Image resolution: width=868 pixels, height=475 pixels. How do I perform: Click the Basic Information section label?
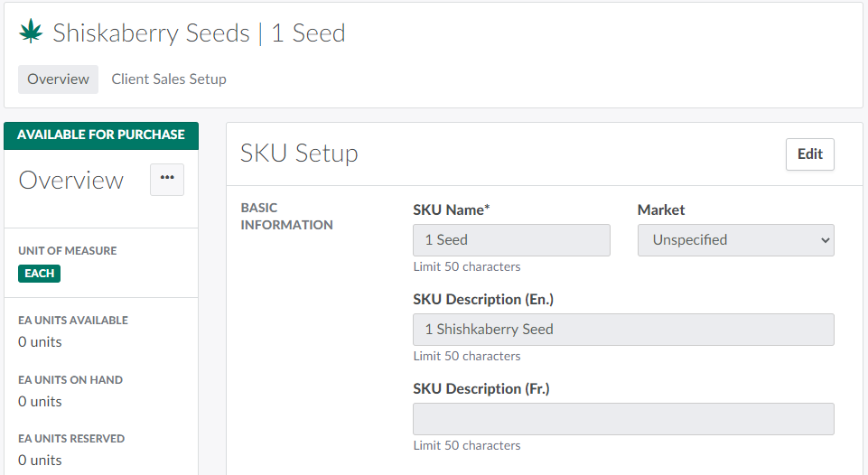[x=286, y=217]
